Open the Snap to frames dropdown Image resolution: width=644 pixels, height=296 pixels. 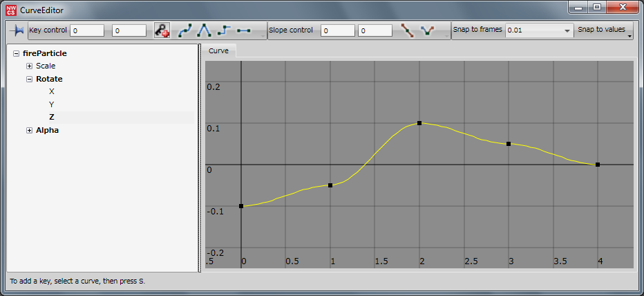(x=539, y=31)
